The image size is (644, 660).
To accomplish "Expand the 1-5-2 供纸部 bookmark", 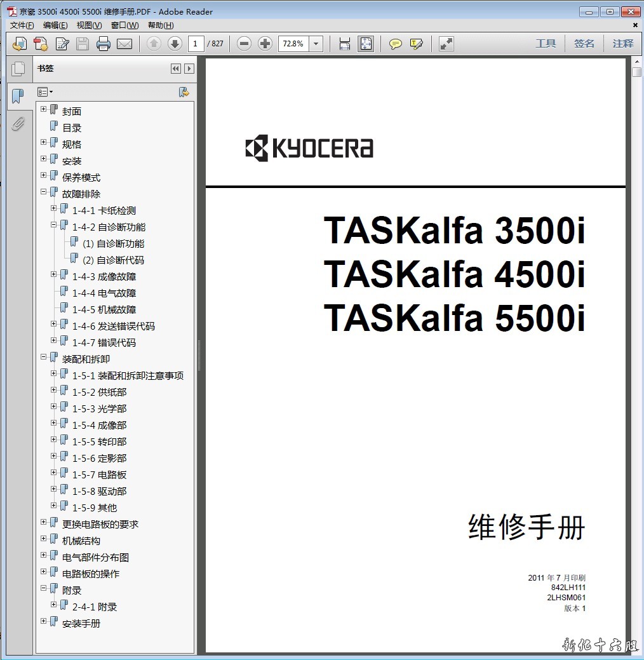I will point(54,390).
